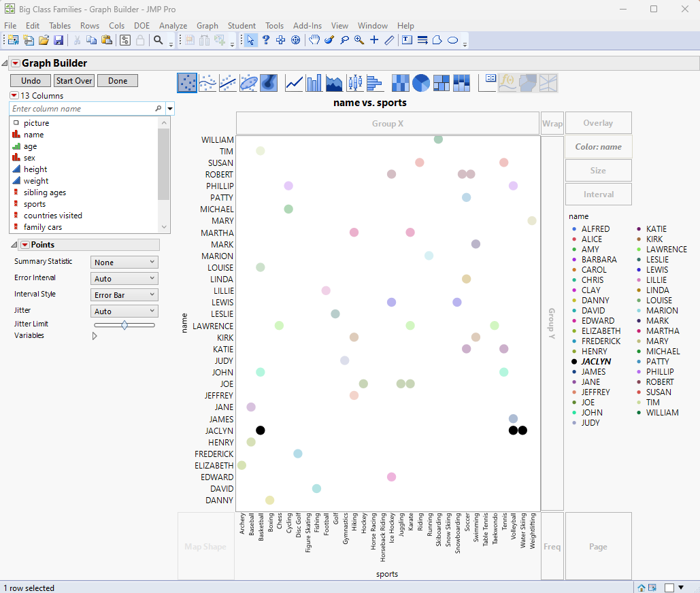
Task: Open the Summary Statistic dropdown
Action: [124, 261]
